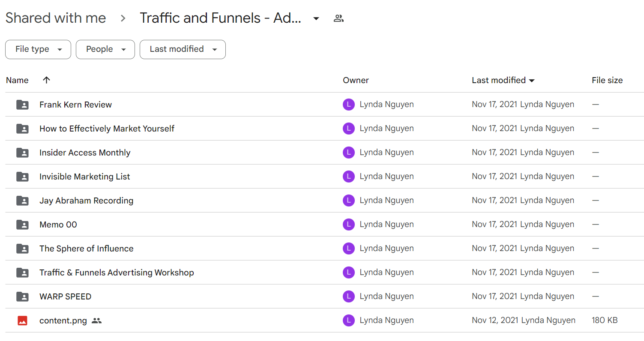Click Lynda Nguyen avatar in The Sphere of Influence row

pyautogui.click(x=349, y=248)
